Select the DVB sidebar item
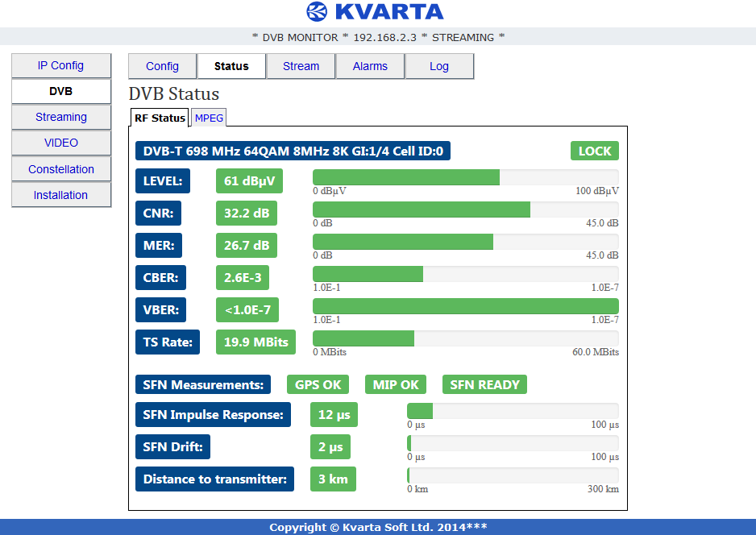756x535 pixels. coord(61,91)
